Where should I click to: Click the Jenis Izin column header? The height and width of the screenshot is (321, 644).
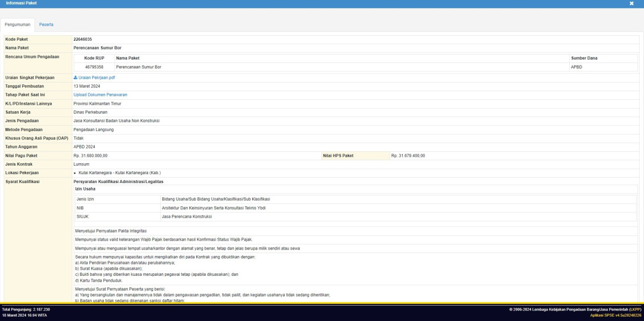(x=85, y=199)
